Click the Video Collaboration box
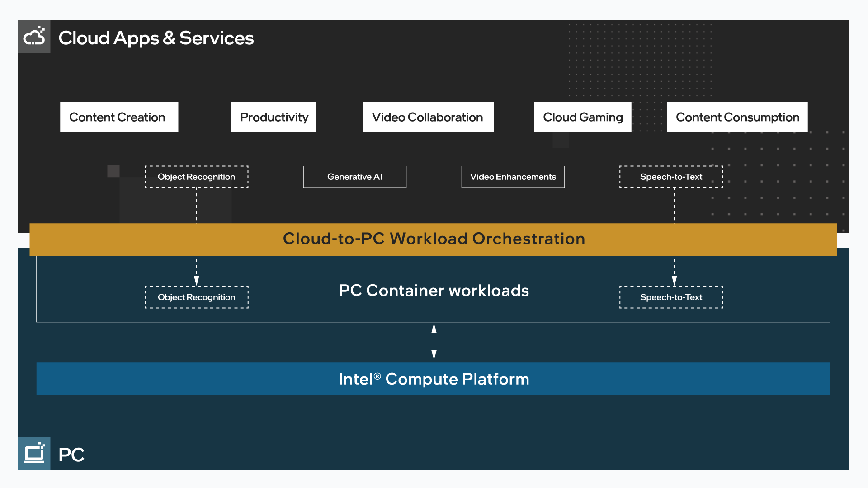 tap(428, 117)
